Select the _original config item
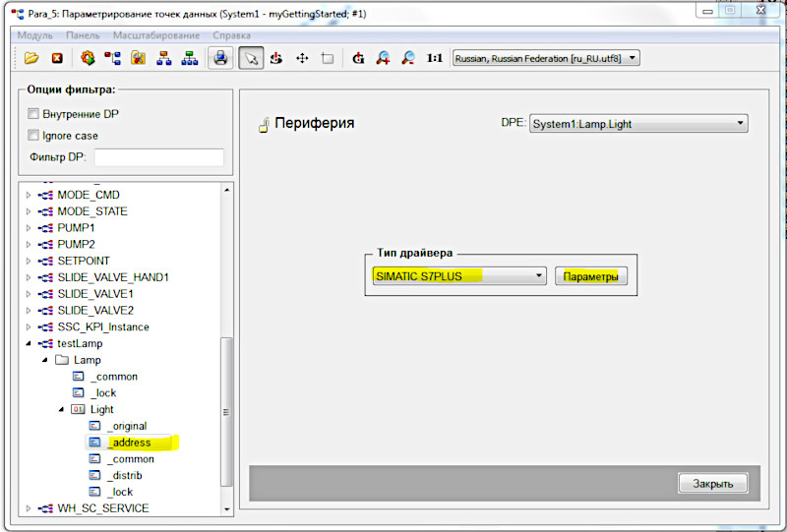The height and width of the screenshot is (532, 787). coord(128,426)
